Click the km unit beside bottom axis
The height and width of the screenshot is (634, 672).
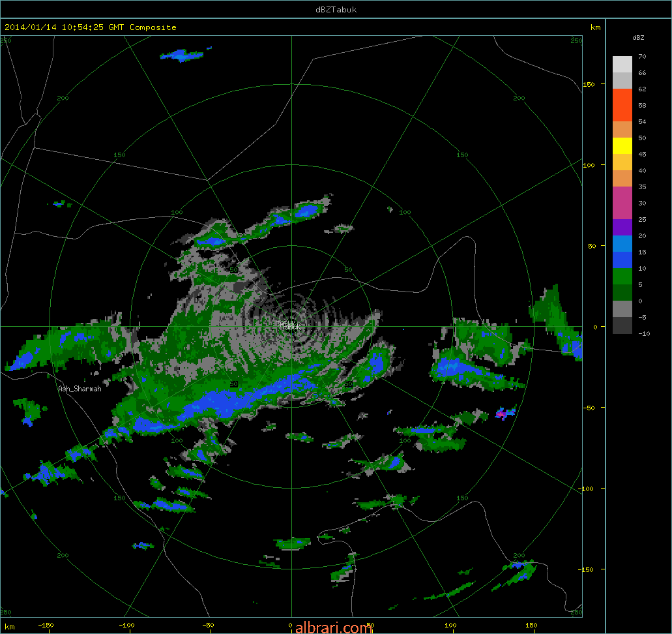(x=9, y=626)
